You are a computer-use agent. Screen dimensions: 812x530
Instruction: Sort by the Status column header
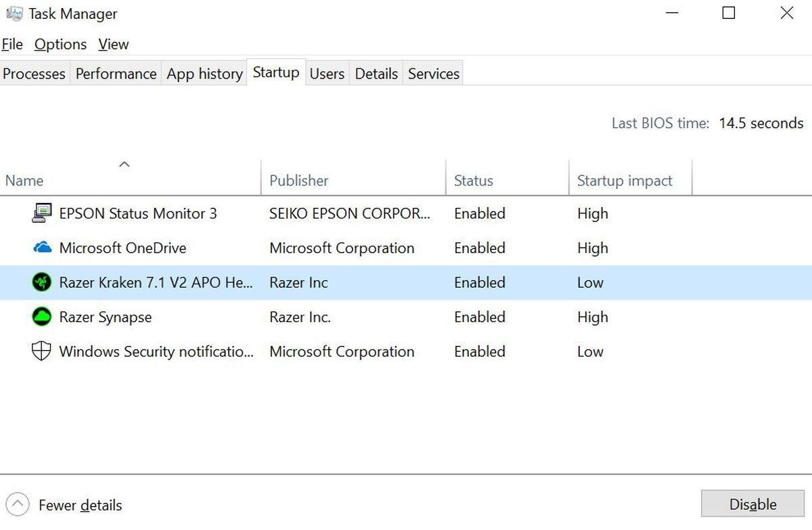point(507,177)
